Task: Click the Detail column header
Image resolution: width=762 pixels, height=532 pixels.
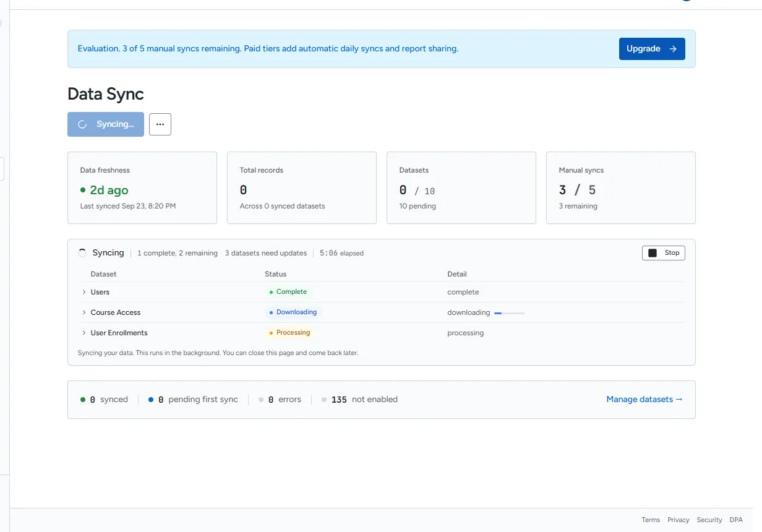Action: pyautogui.click(x=457, y=274)
